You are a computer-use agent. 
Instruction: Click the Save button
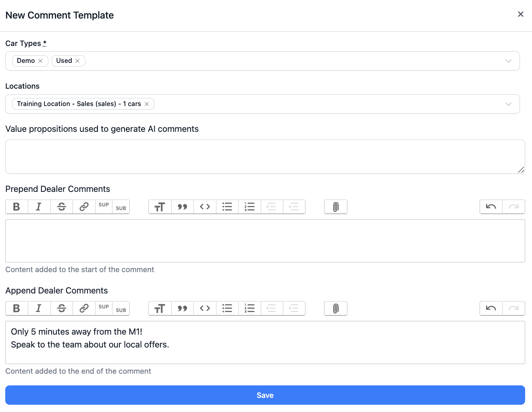[x=265, y=395]
